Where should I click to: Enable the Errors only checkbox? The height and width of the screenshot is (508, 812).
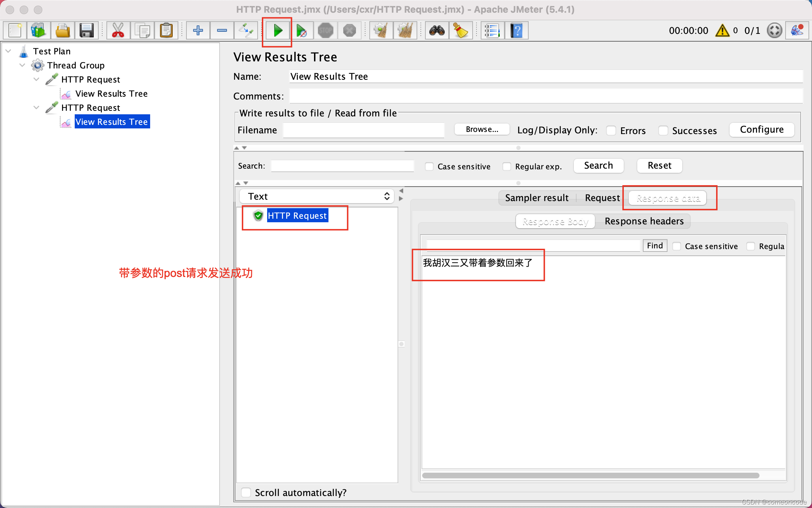click(611, 131)
